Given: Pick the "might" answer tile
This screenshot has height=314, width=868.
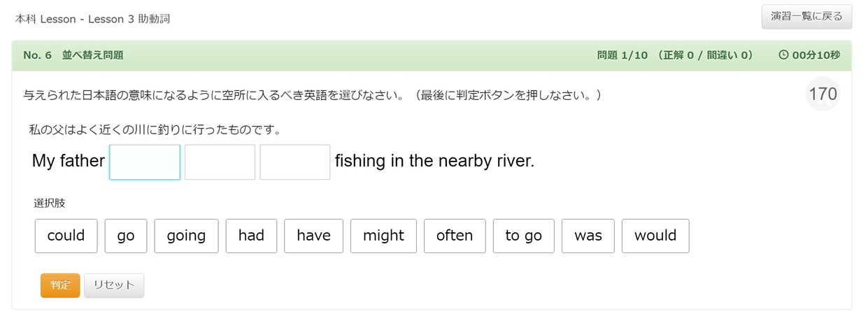Looking at the screenshot, I should 383,236.
